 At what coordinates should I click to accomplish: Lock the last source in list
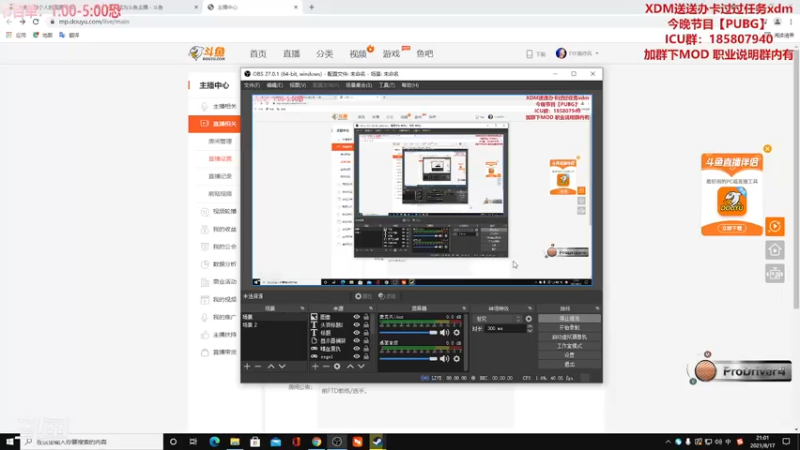coord(366,357)
